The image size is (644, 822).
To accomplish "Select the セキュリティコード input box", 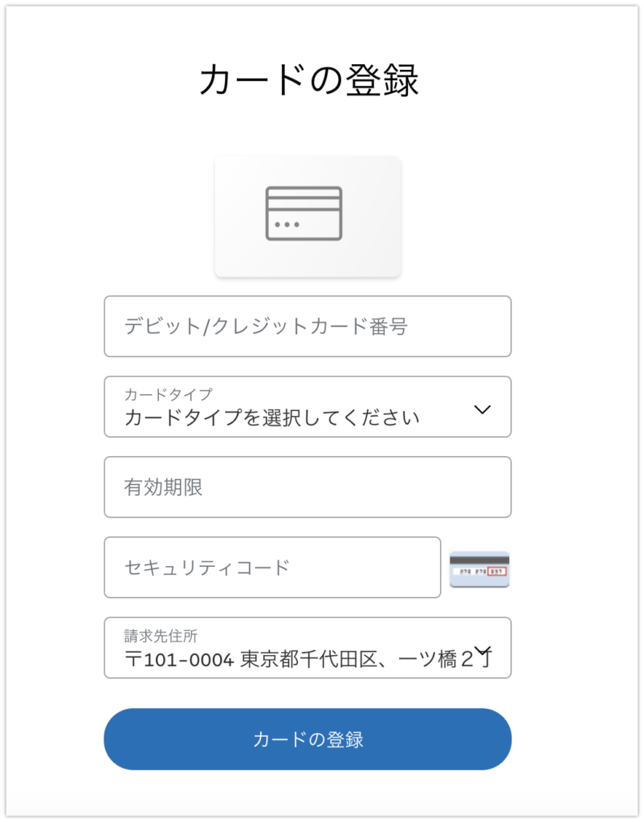I will (x=272, y=568).
